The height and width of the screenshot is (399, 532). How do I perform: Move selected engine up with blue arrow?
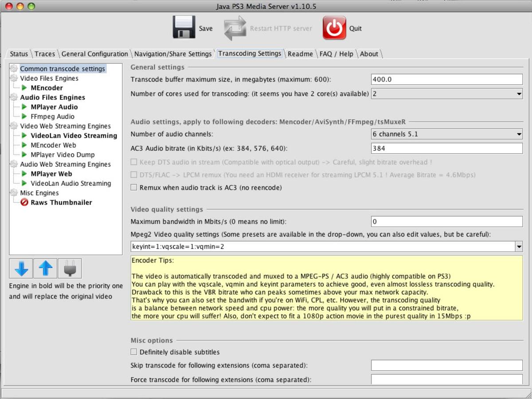click(45, 268)
